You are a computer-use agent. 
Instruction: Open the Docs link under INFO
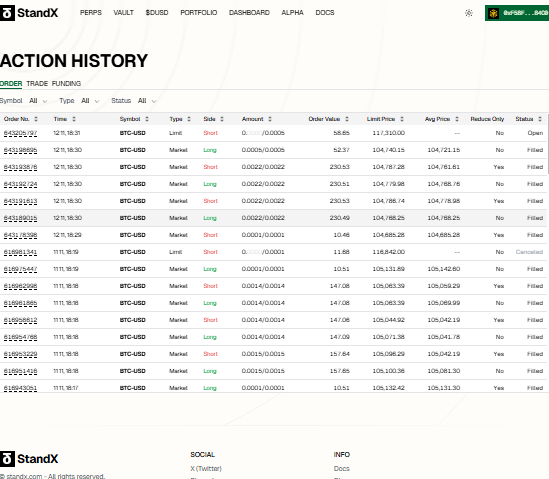341,468
